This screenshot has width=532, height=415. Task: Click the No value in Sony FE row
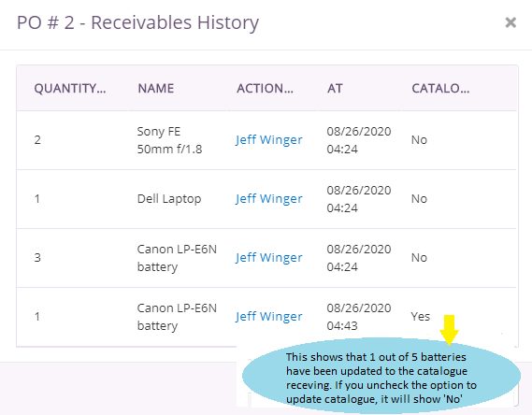(x=419, y=140)
